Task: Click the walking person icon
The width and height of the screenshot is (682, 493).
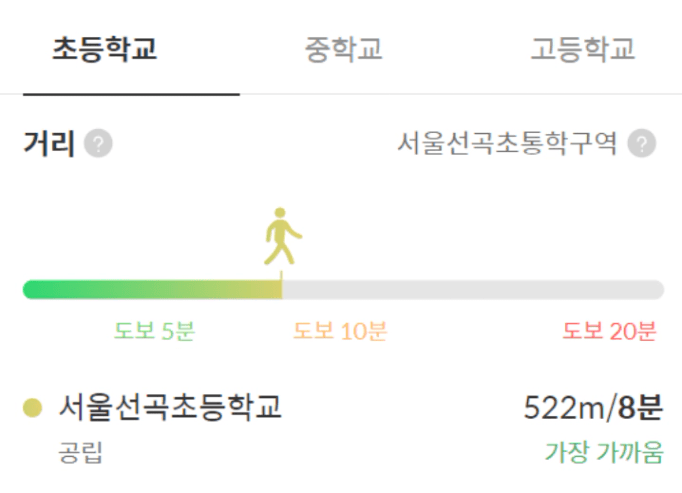Action: point(282,236)
